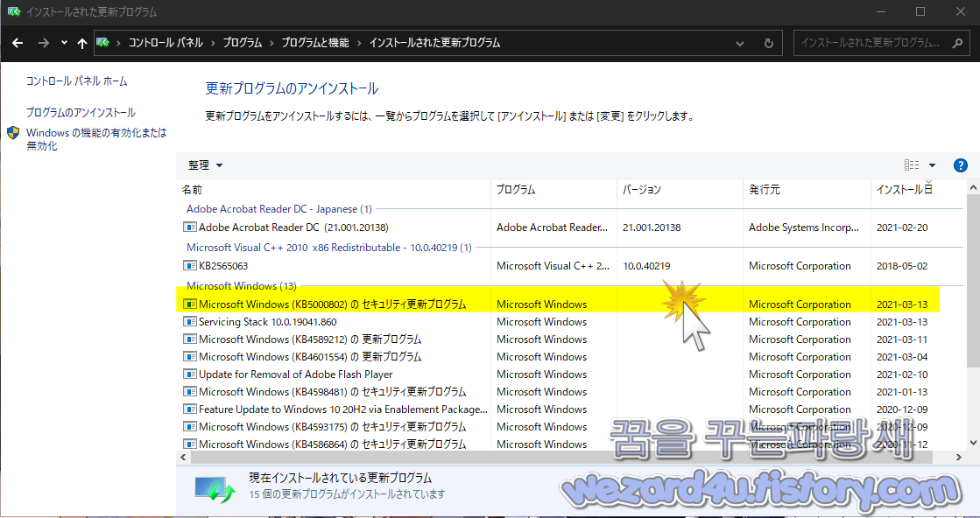The image size is (980, 518).
Task: Click the horizontal scrollbar right arrow
Action: [958, 458]
